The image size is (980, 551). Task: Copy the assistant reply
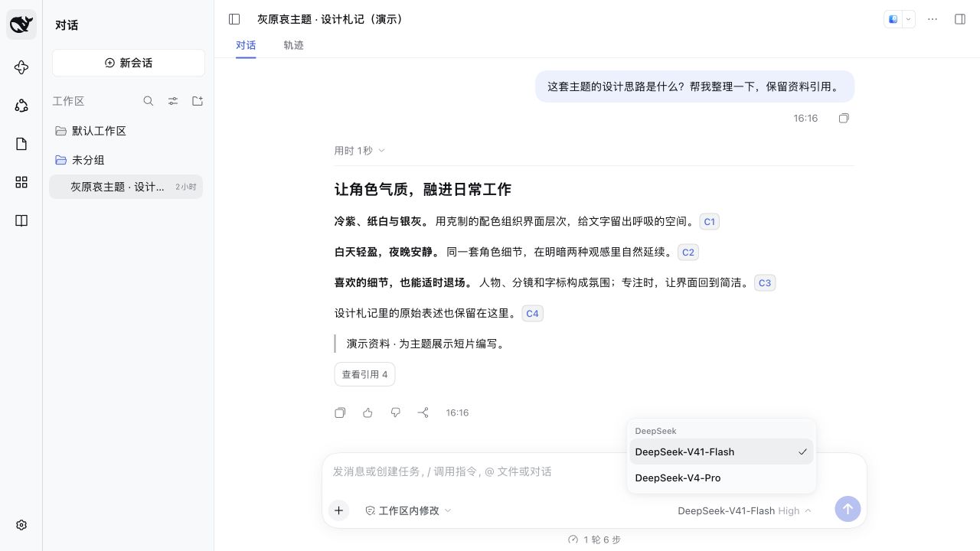click(340, 412)
